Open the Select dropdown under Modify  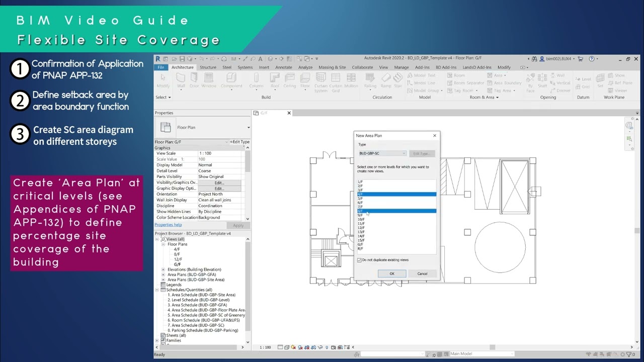[x=163, y=98]
